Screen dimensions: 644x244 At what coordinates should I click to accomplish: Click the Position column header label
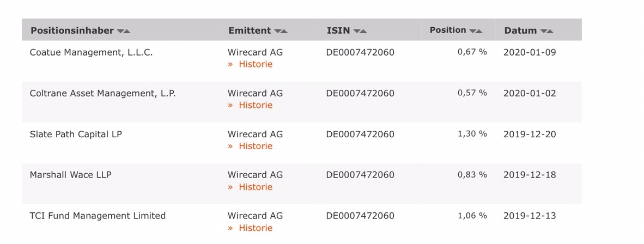448,30
